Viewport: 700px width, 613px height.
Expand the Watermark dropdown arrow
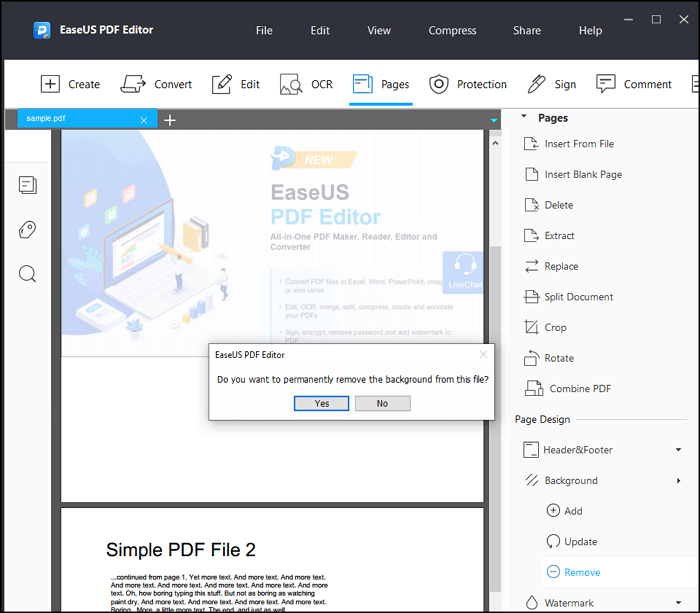coord(678,603)
